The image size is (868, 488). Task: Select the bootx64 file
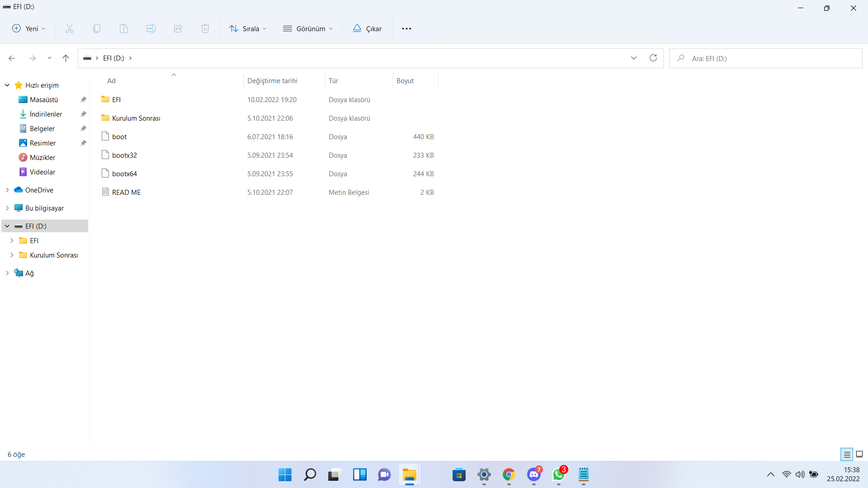(124, 174)
